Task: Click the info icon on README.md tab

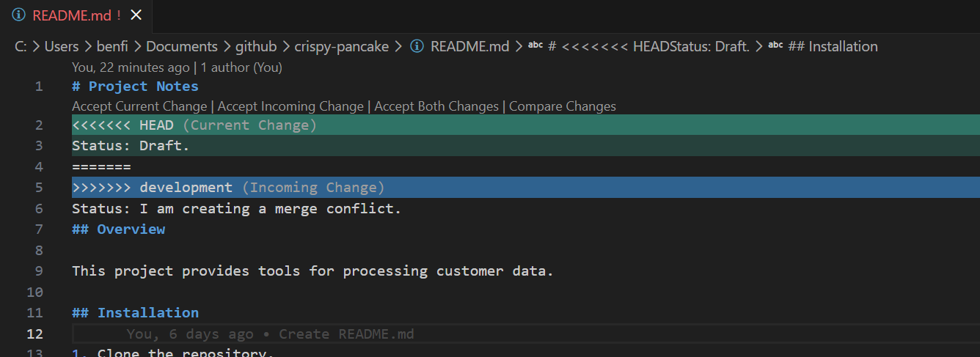Action: [19, 15]
